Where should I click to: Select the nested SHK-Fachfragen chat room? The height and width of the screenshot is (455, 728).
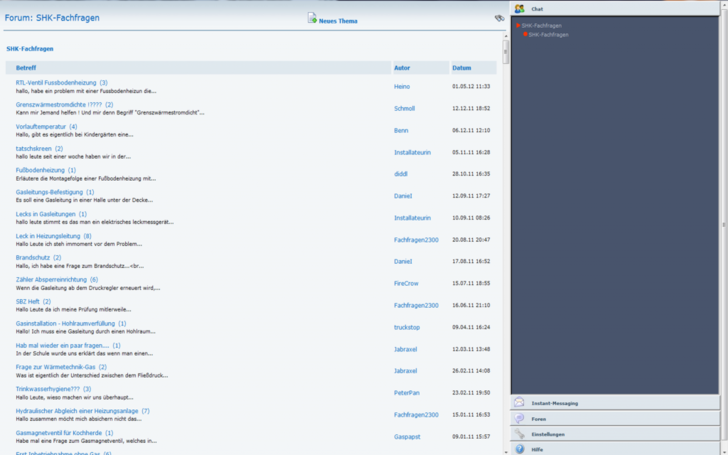(x=549, y=34)
